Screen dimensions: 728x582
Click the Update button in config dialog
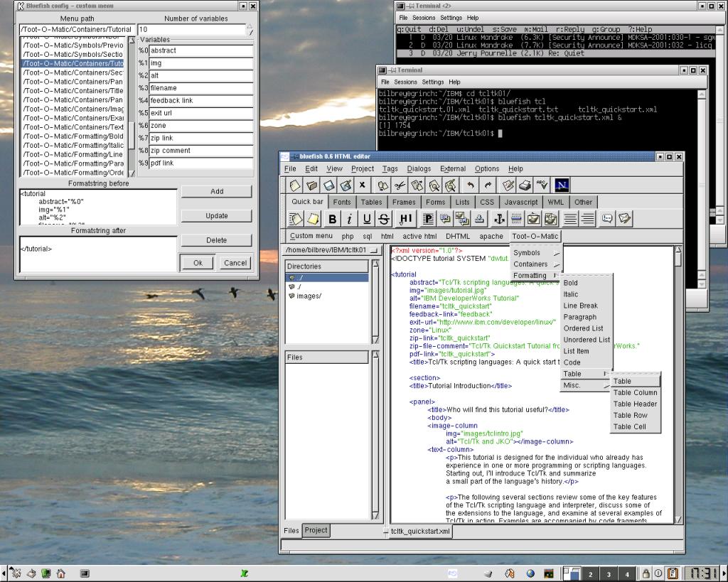pyautogui.click(x=216, y=215)
